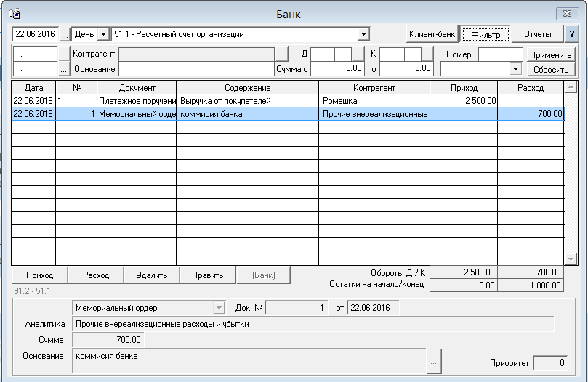Open debit account Д ellipsis picker
This screenshot has width=588, height=382.
point(358,54)
